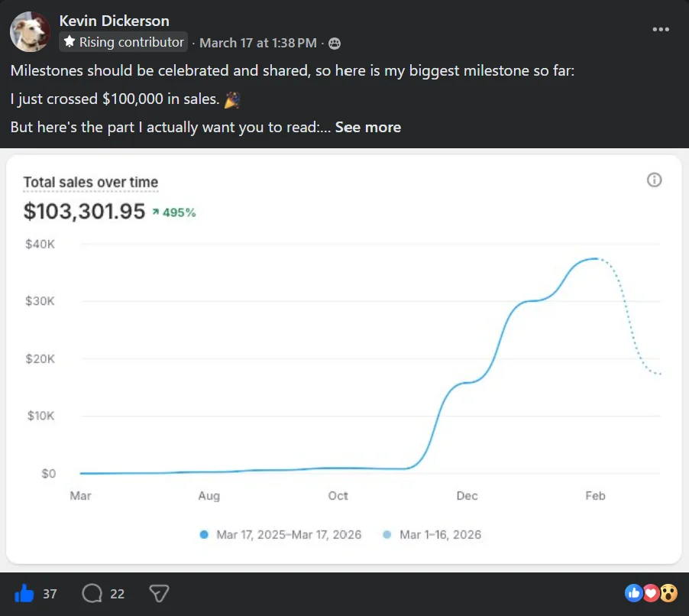Open the three-dot post options menu
The width and height of the screenshot is (689, 616).
[x=661, y=30]
